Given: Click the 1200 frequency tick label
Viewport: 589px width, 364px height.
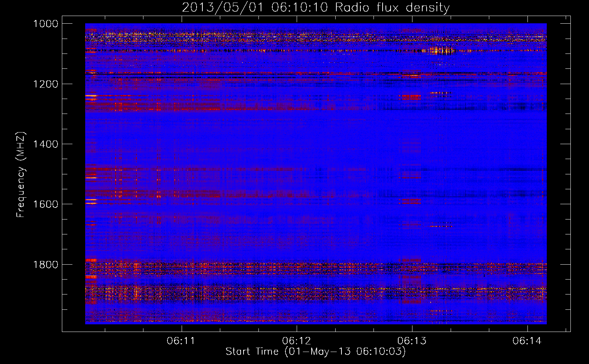Looking at the screenshot, I should click(46, 84).
